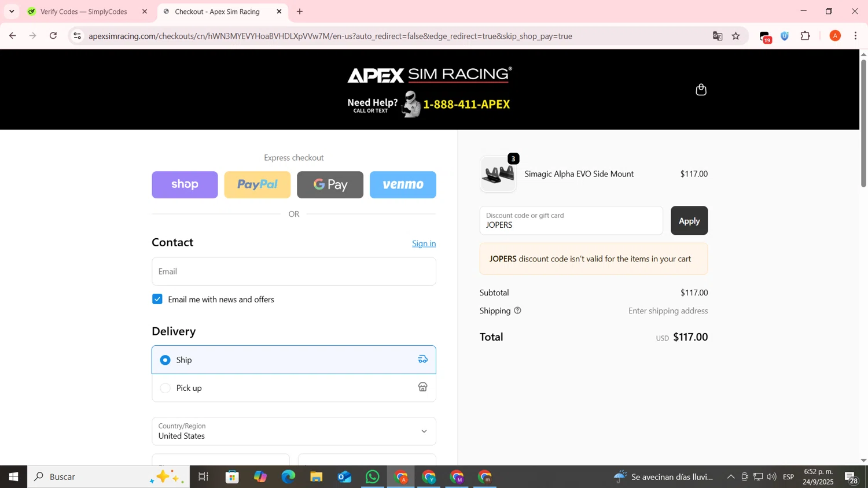
Task: View site information icon in address bar
Action: (x=77, y=36)
